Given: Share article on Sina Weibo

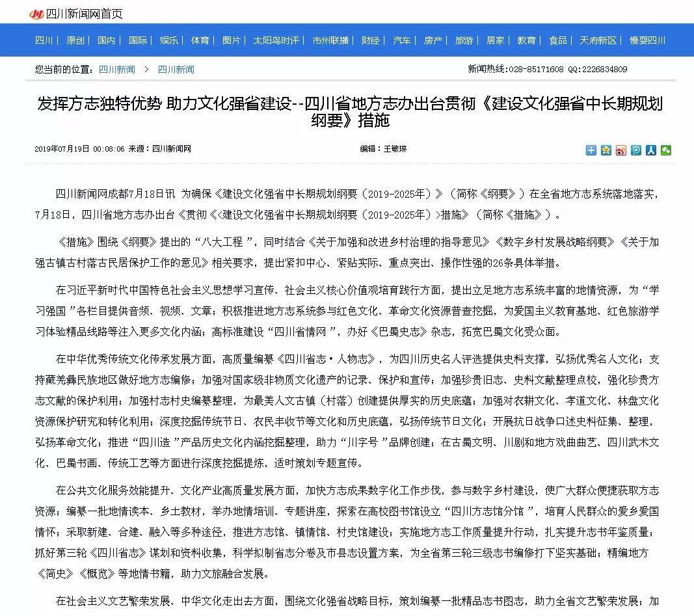Looking at the screenshot, I should pyautogui.click(x=621, y=150).
